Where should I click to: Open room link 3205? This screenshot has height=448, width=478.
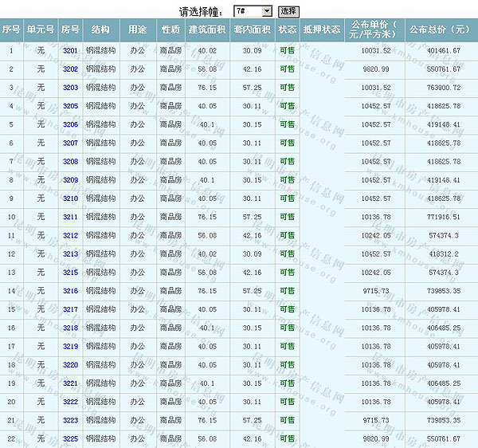tap(70, 106)
